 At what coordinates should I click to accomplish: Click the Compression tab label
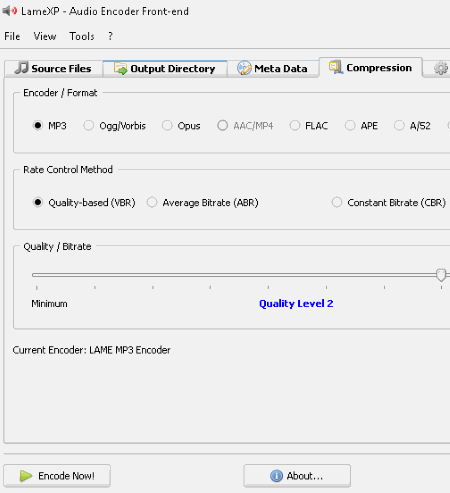point(379,68)
